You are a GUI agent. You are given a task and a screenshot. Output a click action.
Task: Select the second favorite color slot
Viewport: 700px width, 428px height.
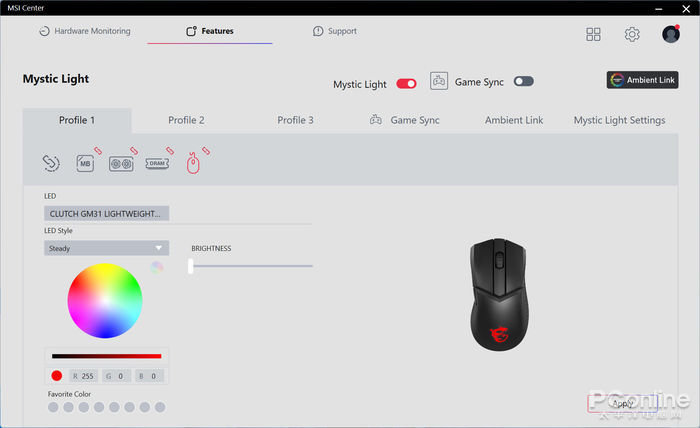[x=68, y=407]
